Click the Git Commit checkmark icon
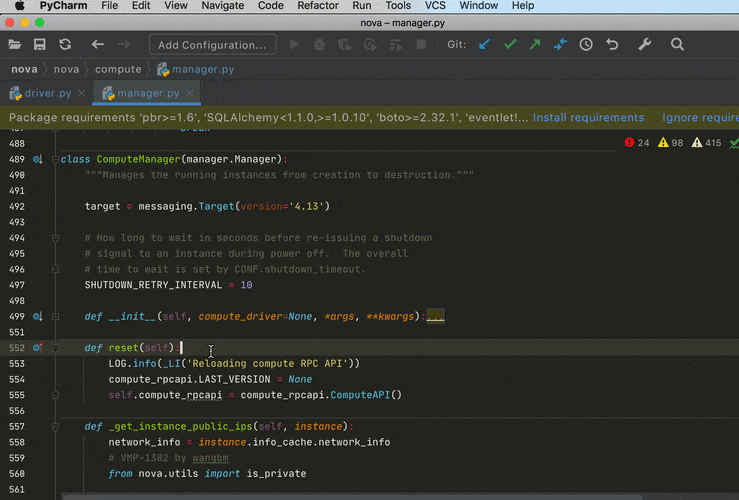The width and height of the screenshot is (739, 500). [x=510, y=45]
